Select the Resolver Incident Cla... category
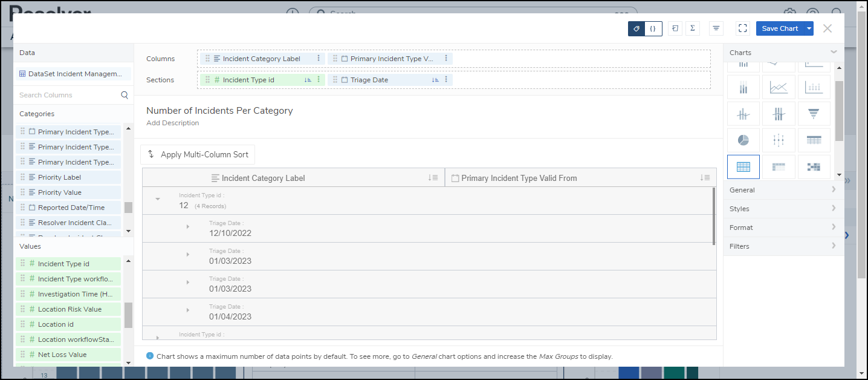The width and height of the screenshot is (868, 380). click(68, 223)
